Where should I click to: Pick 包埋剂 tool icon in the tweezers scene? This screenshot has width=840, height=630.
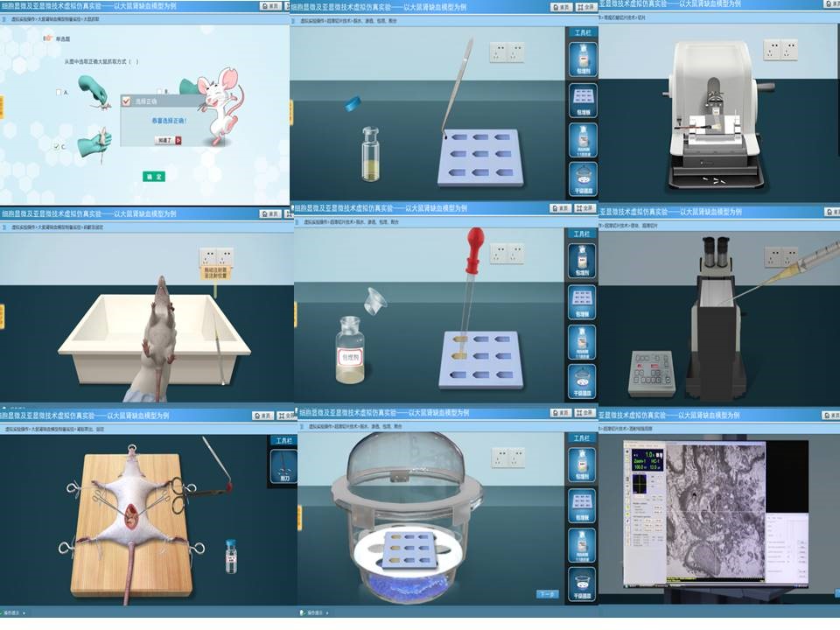(581, 59)
